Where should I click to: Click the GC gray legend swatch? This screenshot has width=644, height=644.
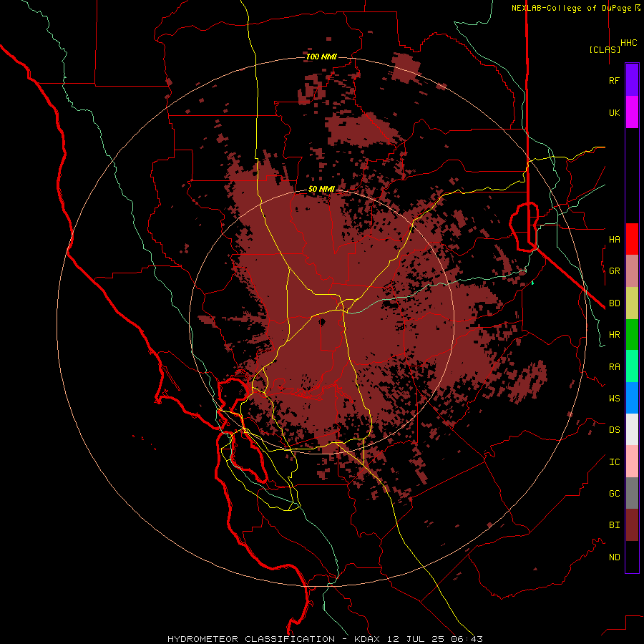click(x=632, y=493)
